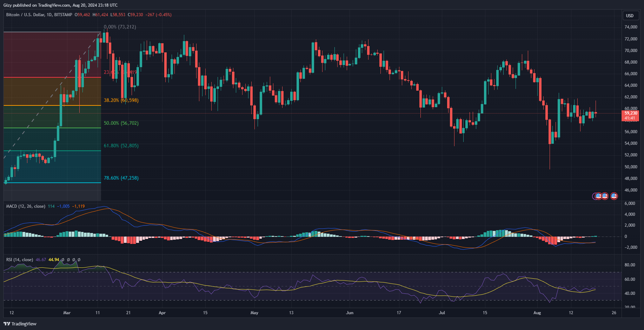This screenshot has height=330, width=644.
Task: Click the MACD line value −1,005
Action: [64, 206]
